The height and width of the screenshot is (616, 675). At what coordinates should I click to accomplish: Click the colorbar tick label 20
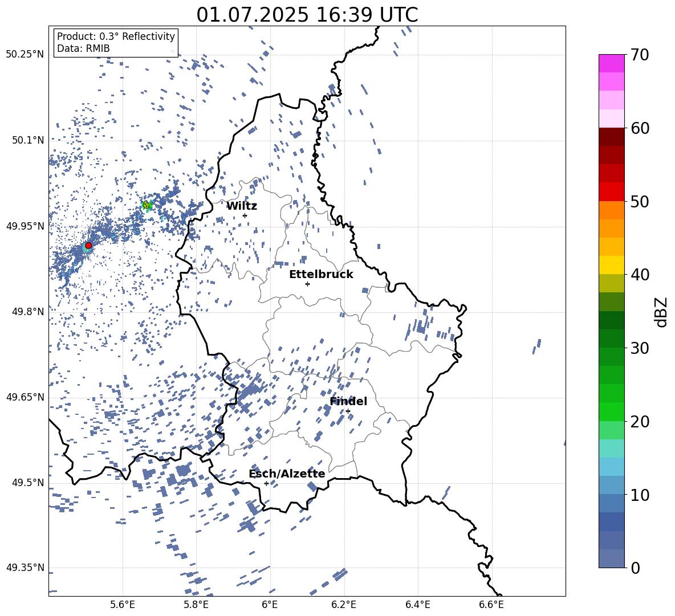[640, 422]
